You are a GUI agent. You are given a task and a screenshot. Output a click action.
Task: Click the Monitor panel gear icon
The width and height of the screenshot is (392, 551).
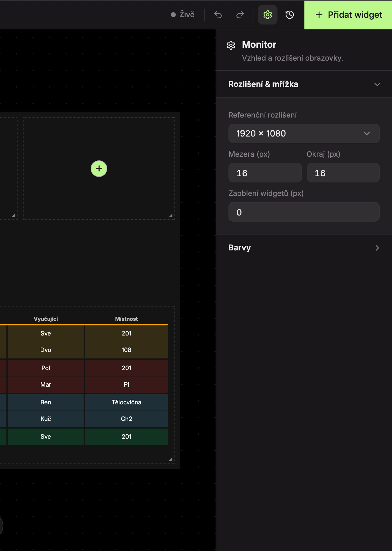231,45
